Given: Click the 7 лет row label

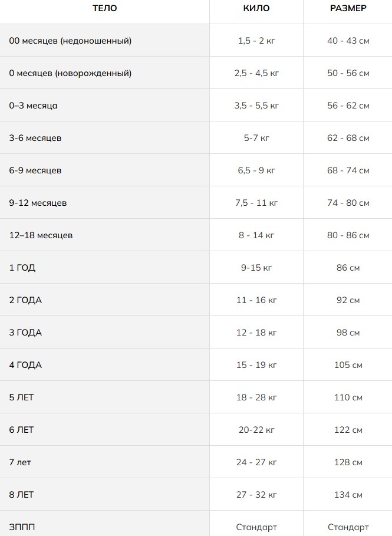Looking at the screenshot, I should (x=20, y=462).
